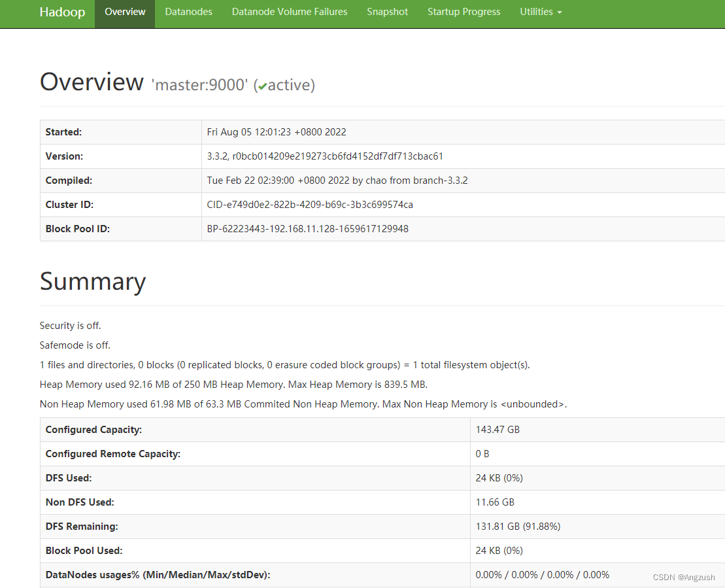The width and height of the screenshot is (725, 588).
Task: Select Cluster ID value CID-e749d0e2-822b...
Action: [x=310, y=205]
